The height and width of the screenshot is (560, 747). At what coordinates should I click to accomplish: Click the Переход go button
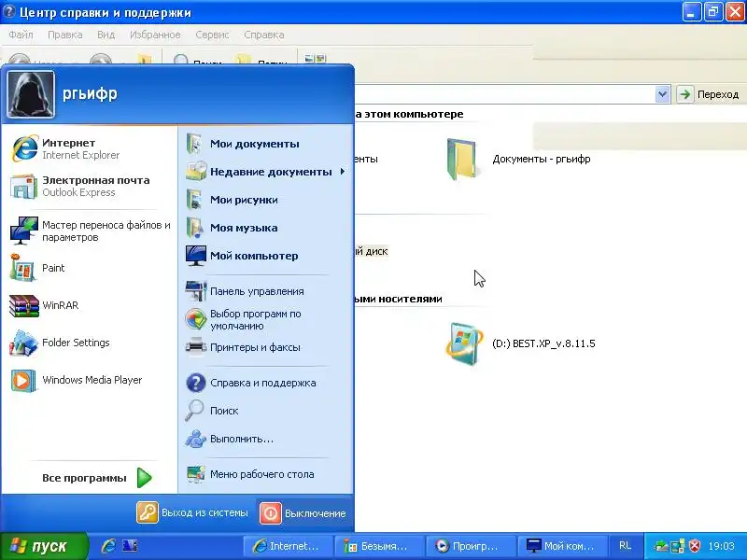pos(709,94)
